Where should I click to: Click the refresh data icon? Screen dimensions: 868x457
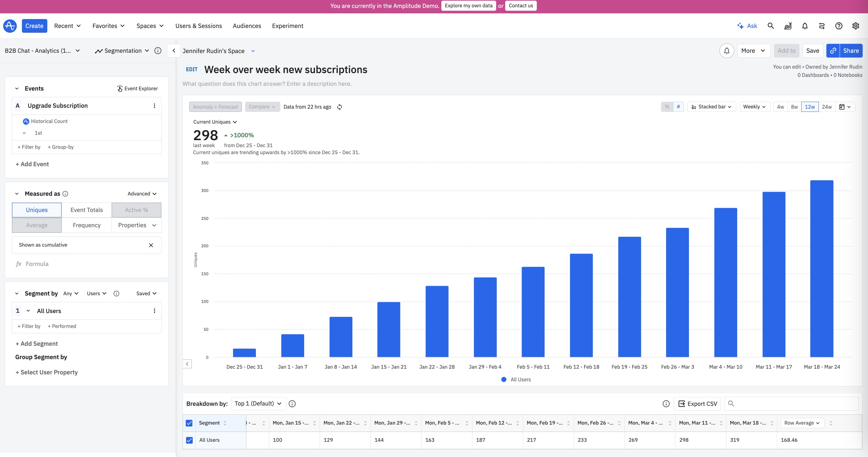[x=340, y=107]
